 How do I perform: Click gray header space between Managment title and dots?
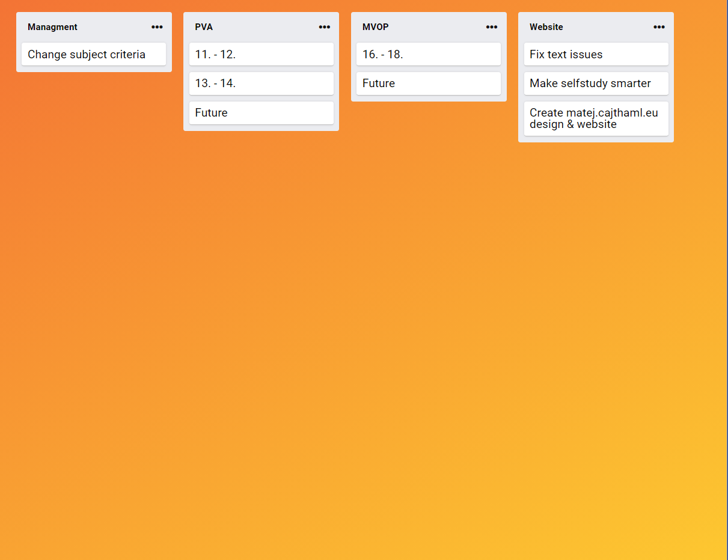[x=114, y=27]
